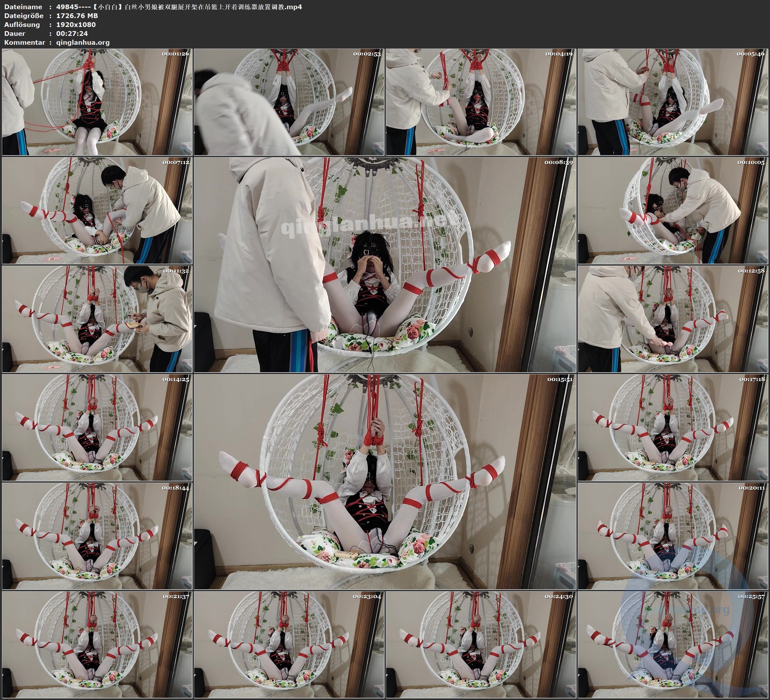
Task: Open the frame stamped 00:24:30
Action: 481,644
